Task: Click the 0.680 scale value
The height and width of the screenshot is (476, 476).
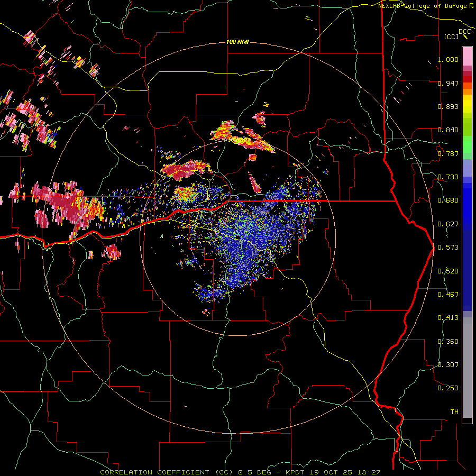Action: tap(448, 200)
